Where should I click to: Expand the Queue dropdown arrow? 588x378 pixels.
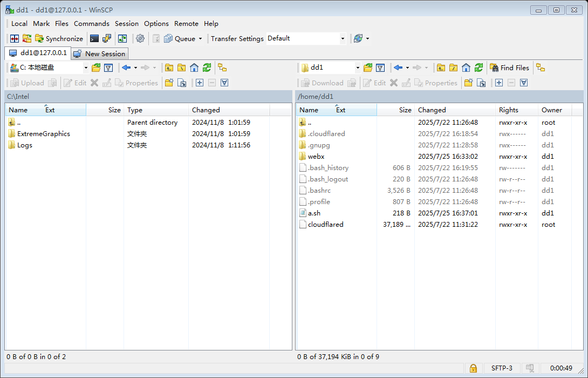(200, 38)
